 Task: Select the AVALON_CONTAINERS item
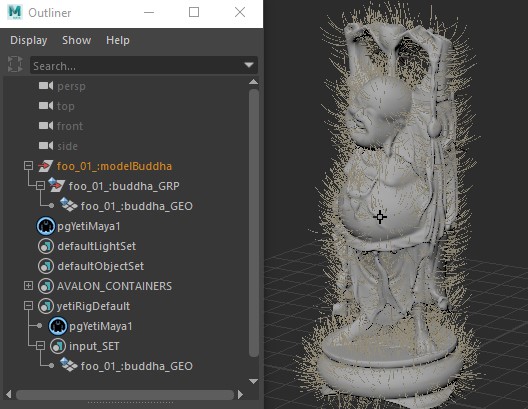(114, 286)
